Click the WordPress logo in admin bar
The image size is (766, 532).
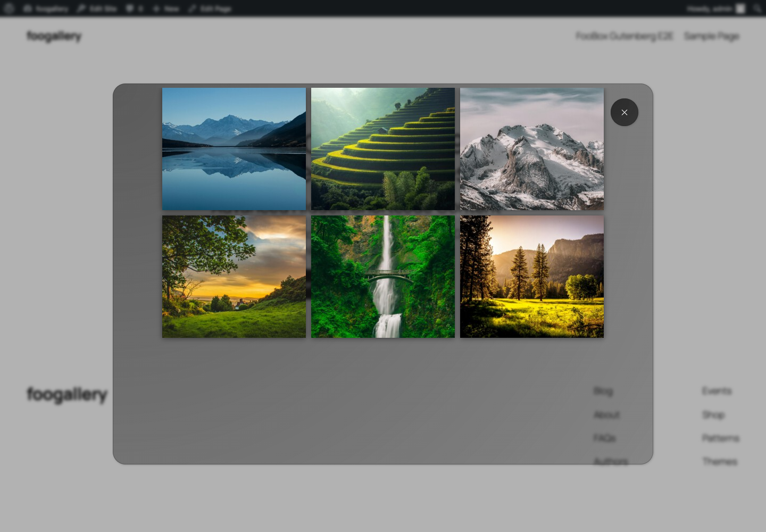tap(9, 9)
